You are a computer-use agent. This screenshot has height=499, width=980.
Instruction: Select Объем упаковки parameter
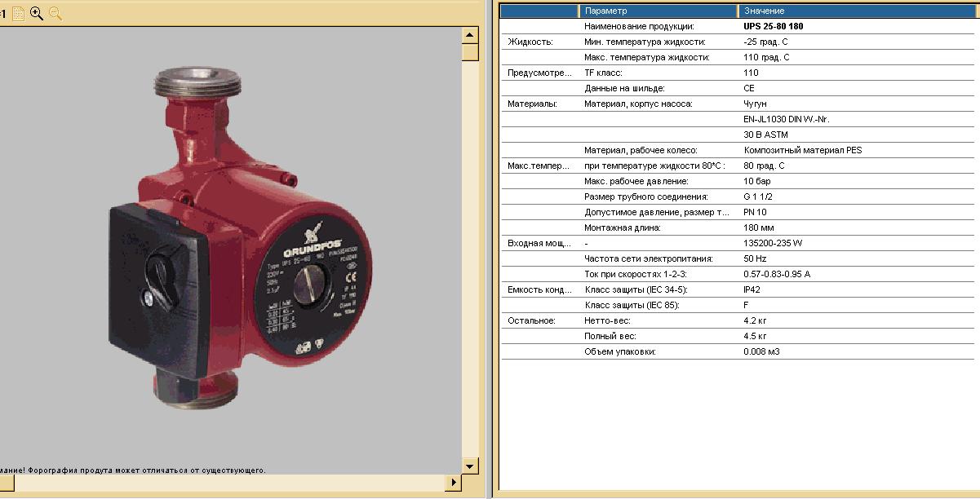[x=620, y=351]
